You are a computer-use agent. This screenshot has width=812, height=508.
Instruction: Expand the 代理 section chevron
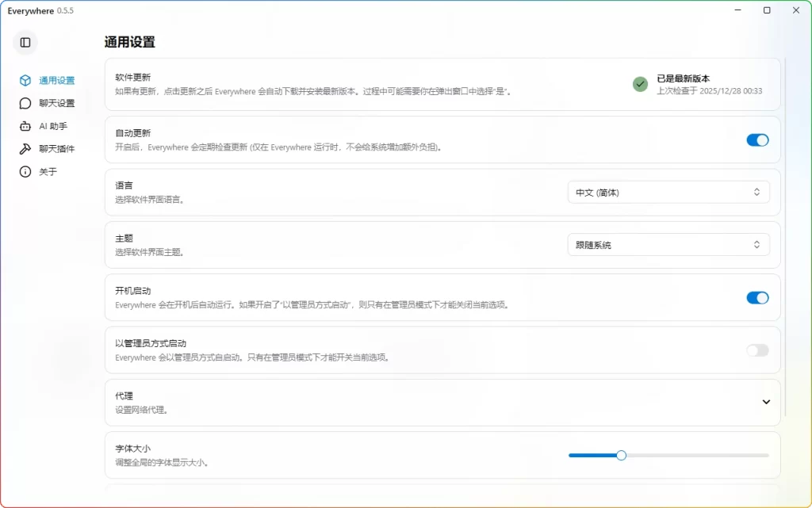[766, 403]
